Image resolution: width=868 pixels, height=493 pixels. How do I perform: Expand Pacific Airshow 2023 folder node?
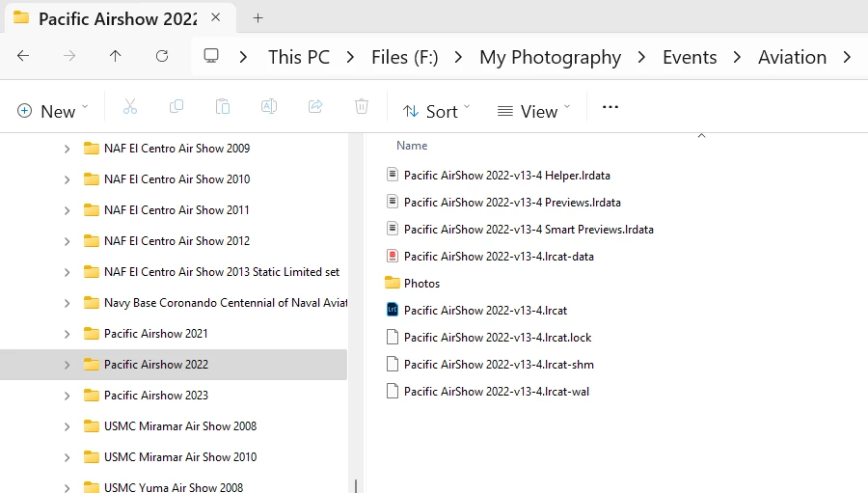(67, 397)
